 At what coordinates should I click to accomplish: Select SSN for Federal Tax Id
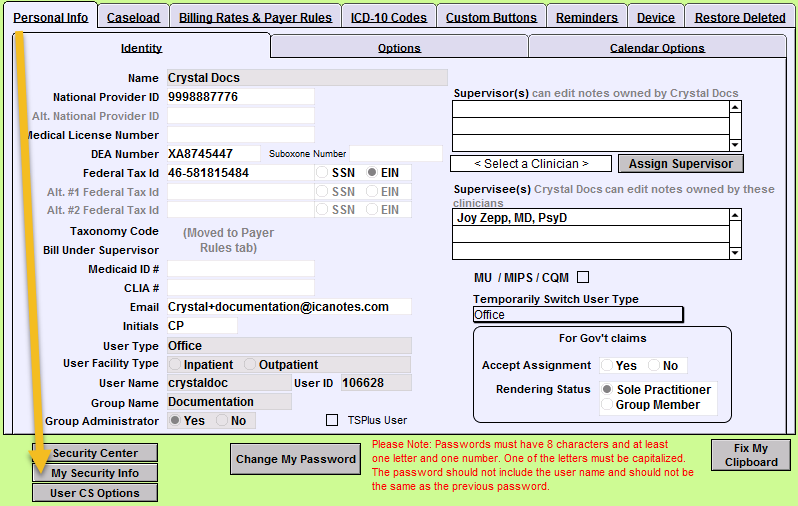[324, 173]
